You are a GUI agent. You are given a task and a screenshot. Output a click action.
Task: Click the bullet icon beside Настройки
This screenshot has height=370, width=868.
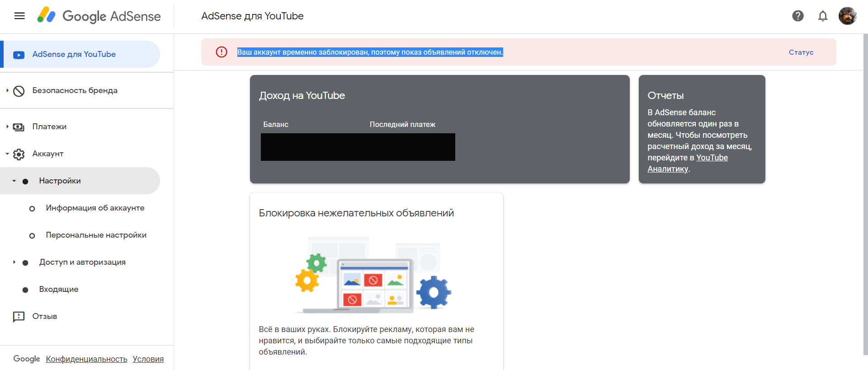(x=25, y=181)
